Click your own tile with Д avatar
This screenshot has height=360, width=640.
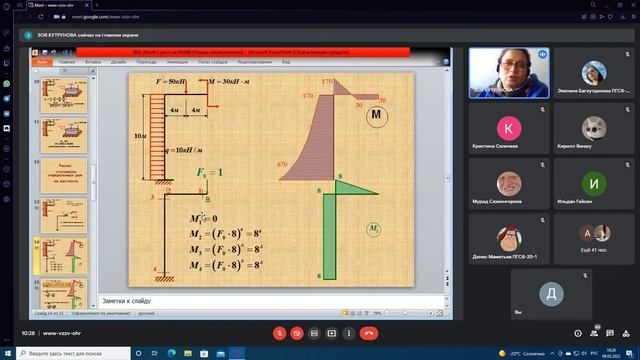click(551, 294)
